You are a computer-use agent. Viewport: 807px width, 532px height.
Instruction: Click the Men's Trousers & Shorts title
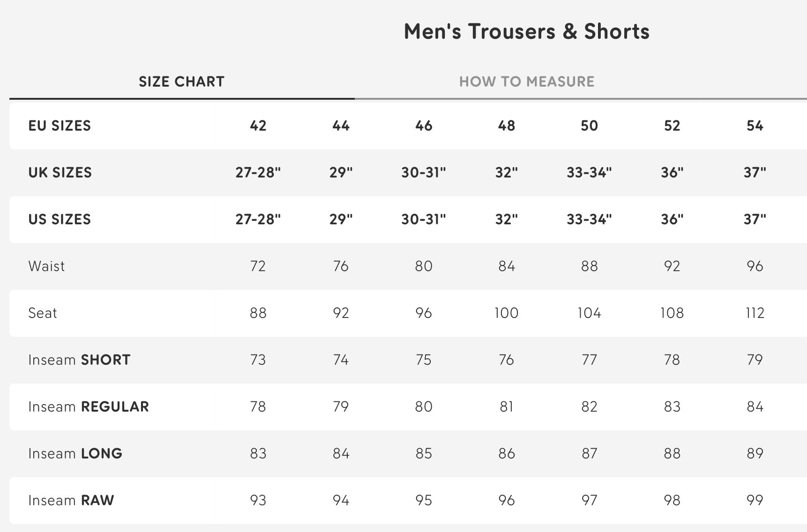pos(526,31)
